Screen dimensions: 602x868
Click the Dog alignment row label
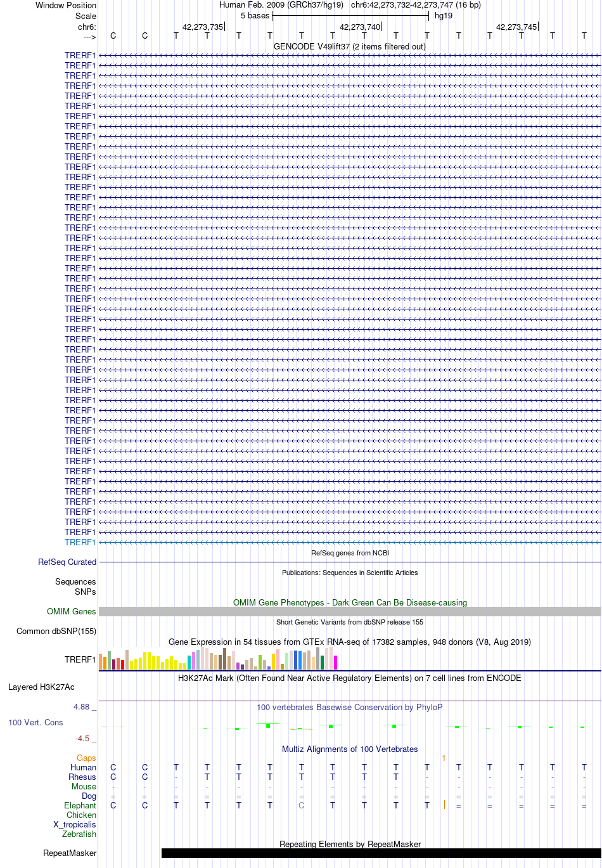click(89, 796)
